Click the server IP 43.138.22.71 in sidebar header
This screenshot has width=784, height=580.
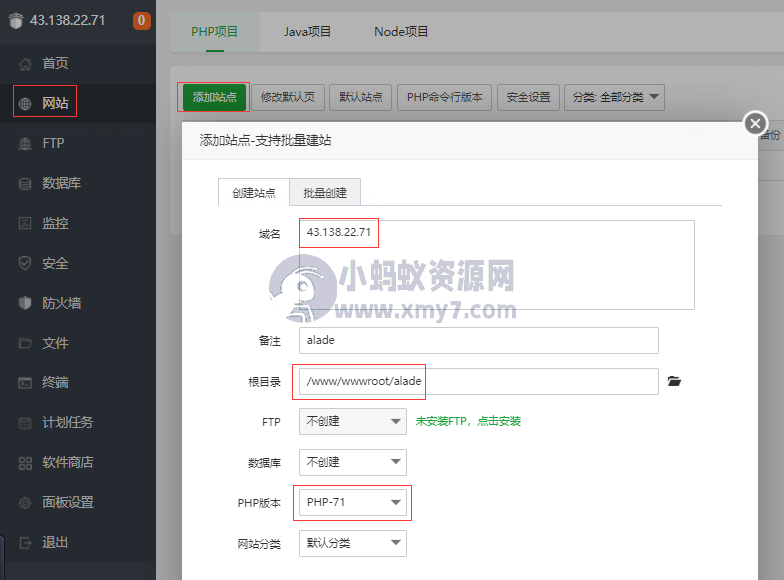pos(68,20)
